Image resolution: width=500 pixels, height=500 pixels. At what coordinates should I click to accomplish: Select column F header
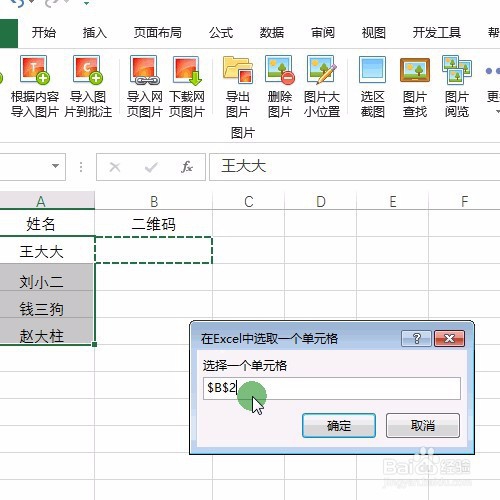coord(464,201)
